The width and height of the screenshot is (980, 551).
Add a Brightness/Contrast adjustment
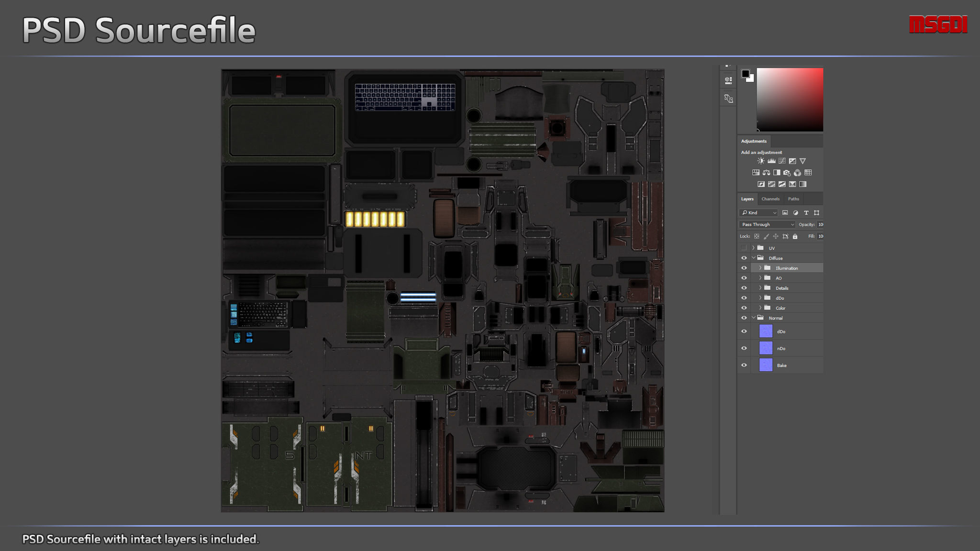(761, 161)
